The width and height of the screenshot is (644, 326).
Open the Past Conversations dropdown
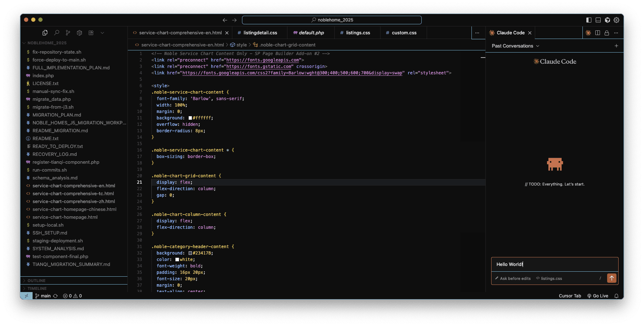(515, 46)
